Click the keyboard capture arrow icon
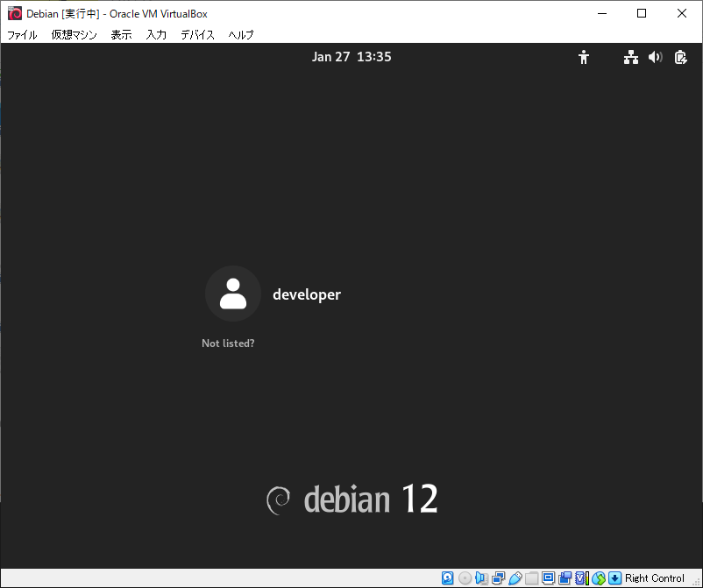This screenshot has height=588, width=703. [615, 577]
